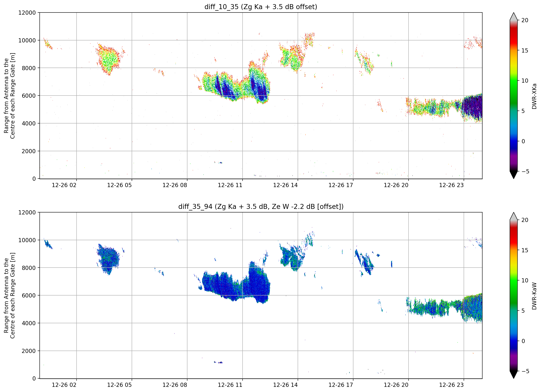Select the 10 tick on DWR-KaW colorbar
Screen dimensions: 541x392
(x=525, y=280)
